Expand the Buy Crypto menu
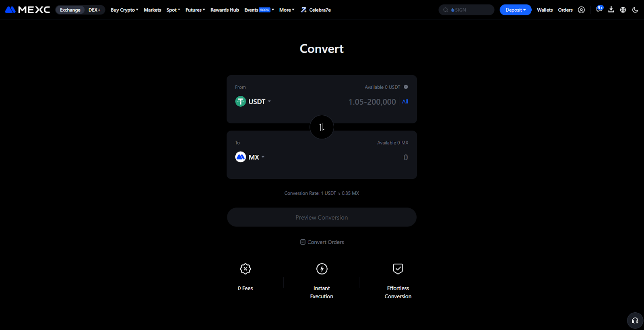644x330 pixels. (124, 10)
